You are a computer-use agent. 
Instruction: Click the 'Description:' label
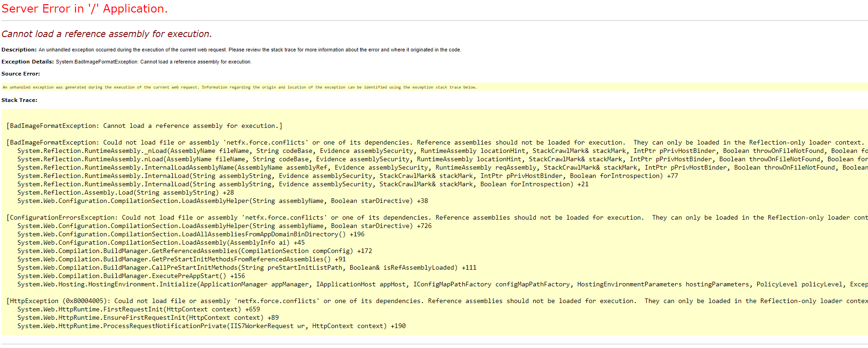click(19, 50)
